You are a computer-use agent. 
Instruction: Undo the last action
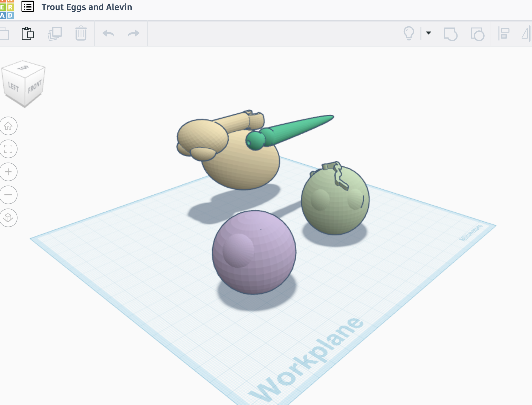pos(108,34)
